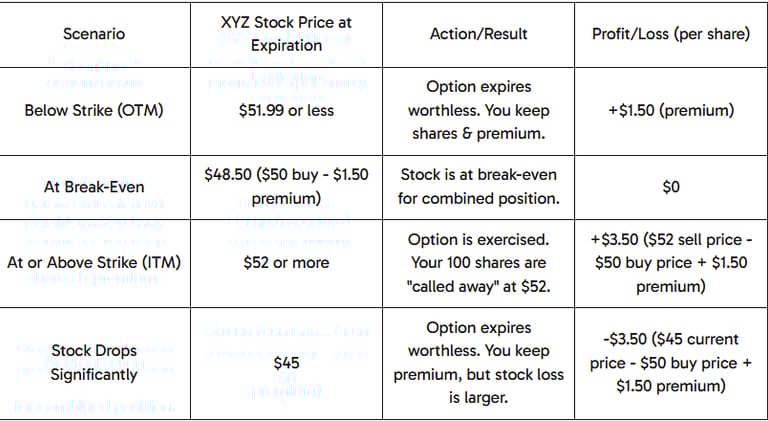Click the +$1.50 (premium) profit cell
Screen dimensions: 768x421
pos(671,110)
